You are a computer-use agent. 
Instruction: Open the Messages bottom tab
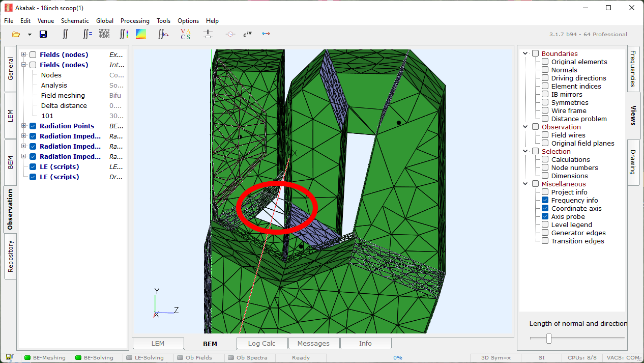[313, 344]
